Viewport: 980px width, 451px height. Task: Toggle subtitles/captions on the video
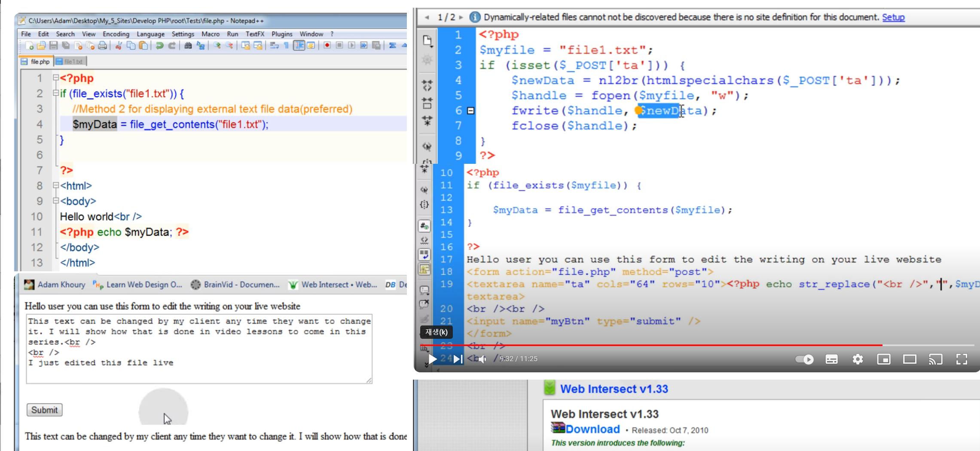tap(831, 359)
